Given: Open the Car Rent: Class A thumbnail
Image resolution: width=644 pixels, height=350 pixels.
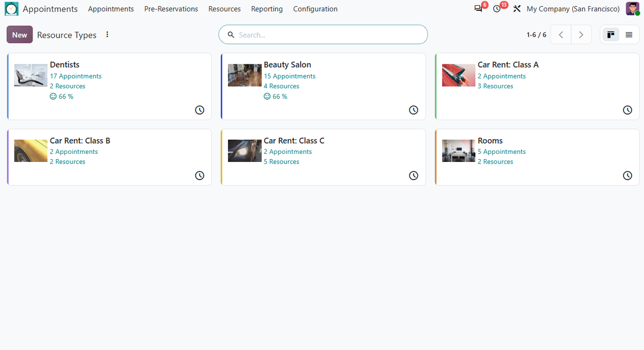Looking at the screenshot, I should coord(459,75).
